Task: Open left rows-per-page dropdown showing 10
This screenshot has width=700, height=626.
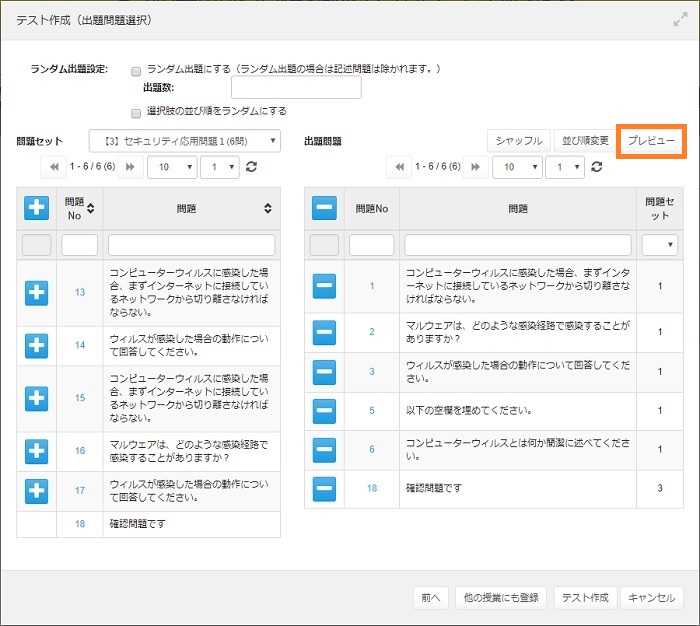Action: click(x=170, y=167)
